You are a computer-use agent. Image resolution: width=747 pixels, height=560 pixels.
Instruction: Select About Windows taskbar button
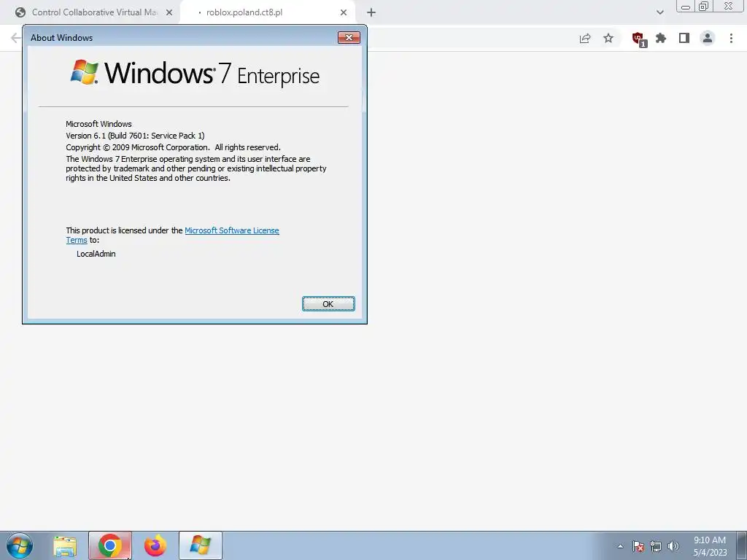click(201, 545)
